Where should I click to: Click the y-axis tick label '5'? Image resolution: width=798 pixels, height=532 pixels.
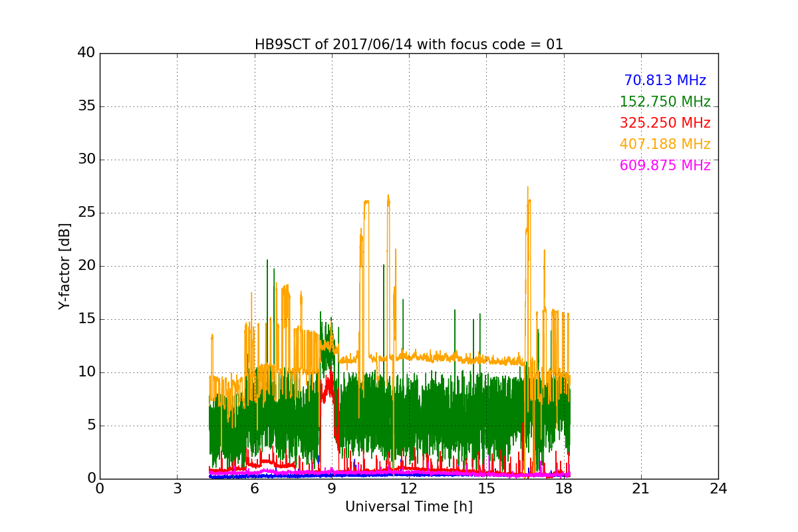click(91, 426)
